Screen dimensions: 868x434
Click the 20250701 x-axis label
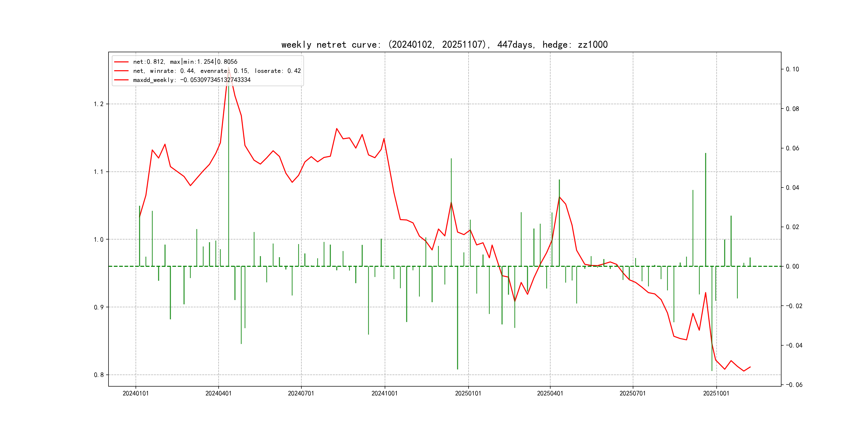point(633,394)
